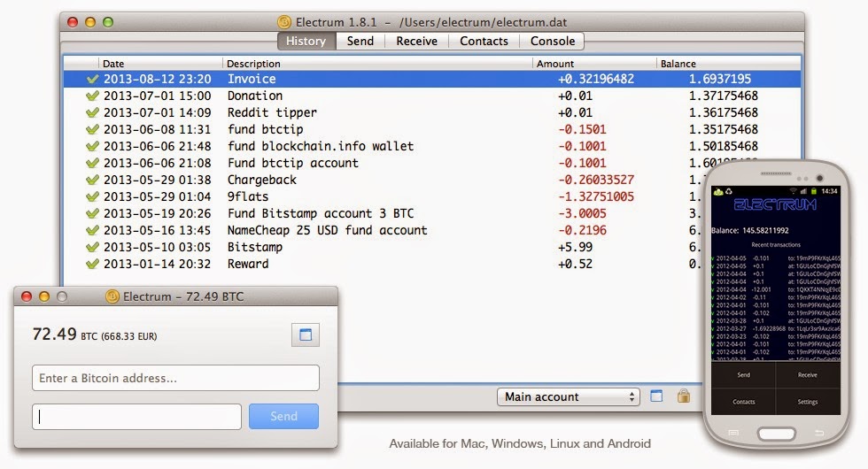Click the Balance column header
868x469 pixels.
tap(728, 64)
